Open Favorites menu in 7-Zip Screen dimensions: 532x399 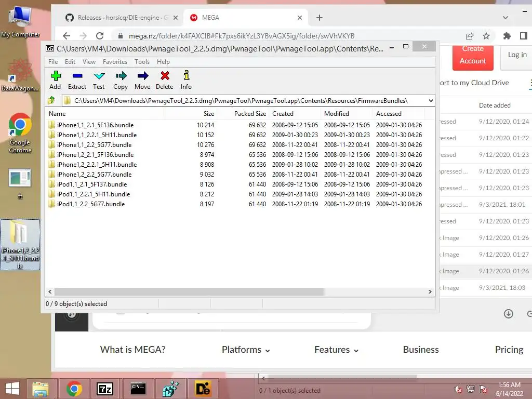pos(115,62)
